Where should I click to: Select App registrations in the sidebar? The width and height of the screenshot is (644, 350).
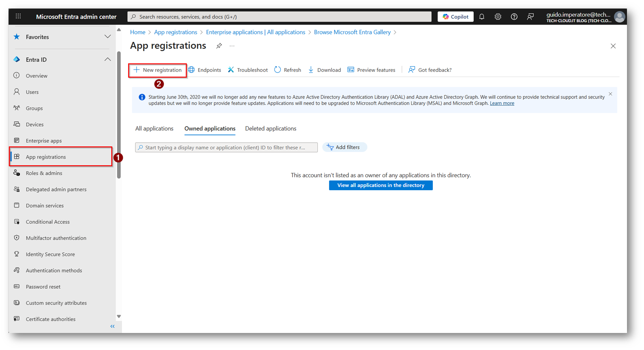[61, 157]
